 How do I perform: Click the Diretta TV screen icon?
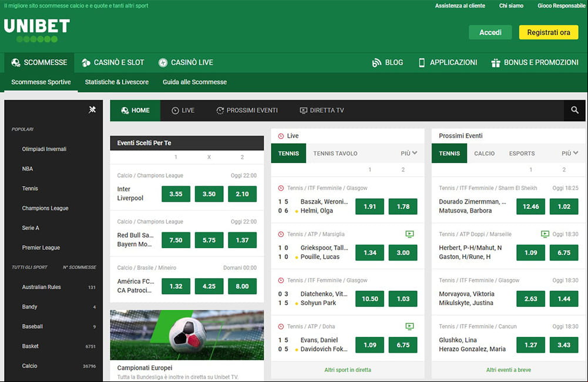point(303,110)
